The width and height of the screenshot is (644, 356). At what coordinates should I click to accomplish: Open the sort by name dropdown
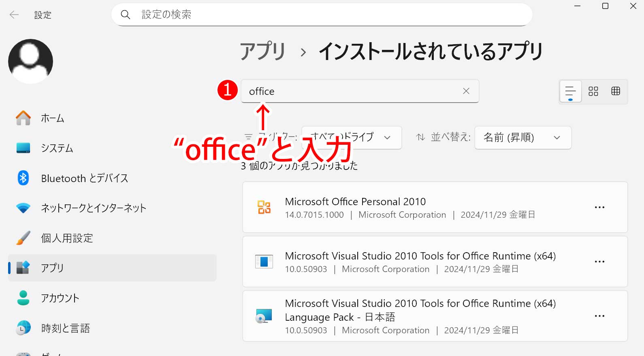[523, 137]
